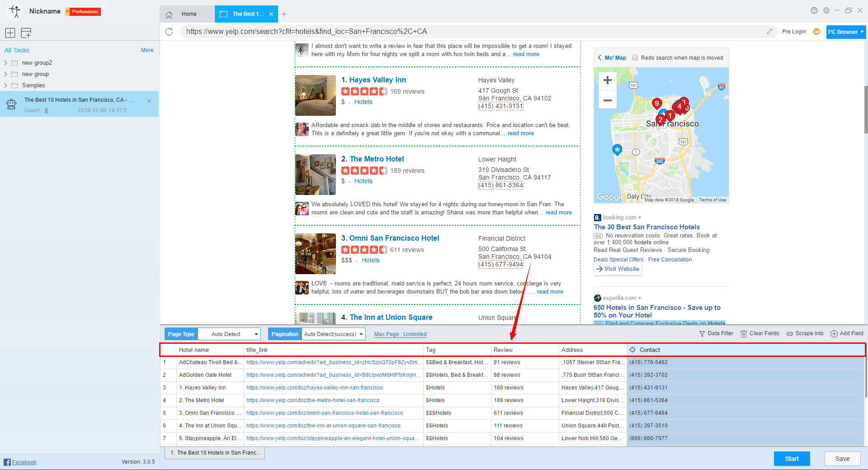The height and width of the screenshot is (470, 868).
Task: Click The Metro Hotel thumbnail photo
Action: 316,175
